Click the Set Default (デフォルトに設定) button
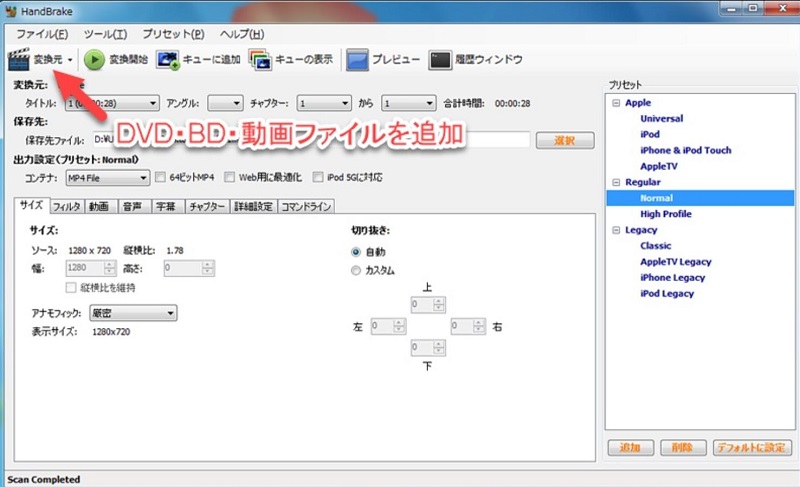The width and height of the screenshot is (800, 487). [x=752, y=448]
